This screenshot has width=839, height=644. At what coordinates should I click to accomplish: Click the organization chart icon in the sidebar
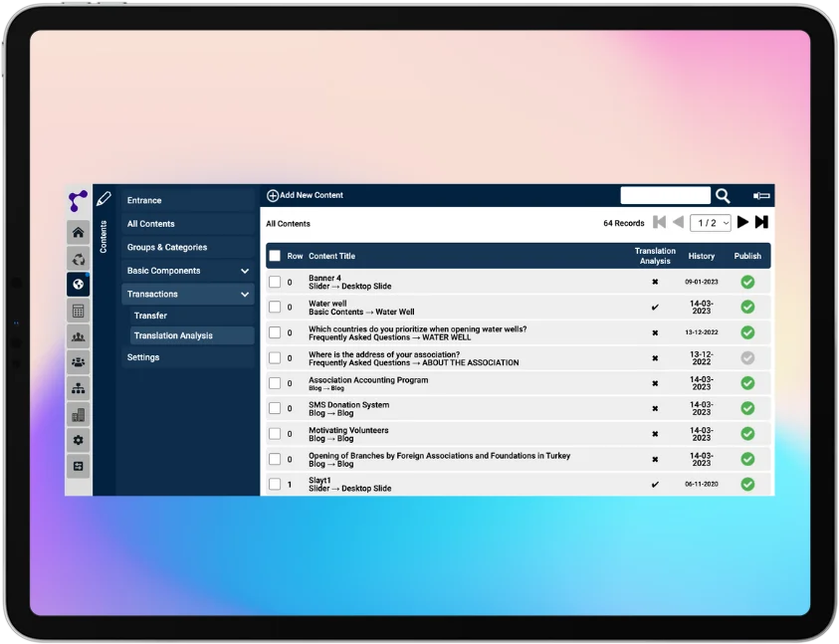coord(79,388)
